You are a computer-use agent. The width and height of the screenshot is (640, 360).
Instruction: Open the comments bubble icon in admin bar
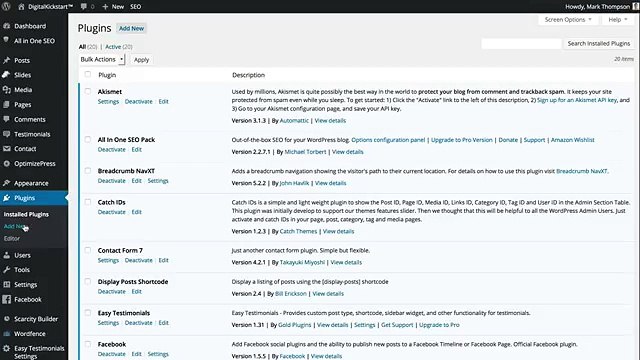[84, 7]
